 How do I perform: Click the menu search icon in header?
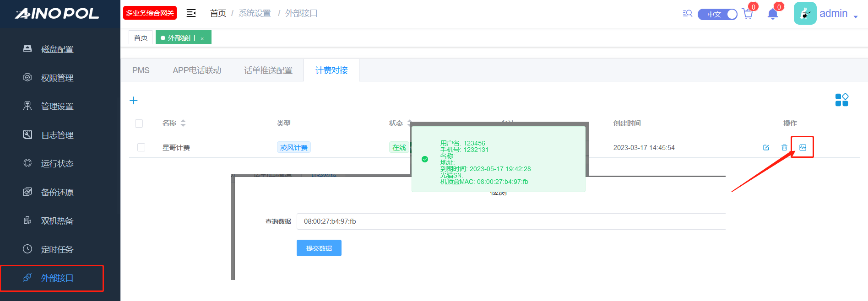687,14
